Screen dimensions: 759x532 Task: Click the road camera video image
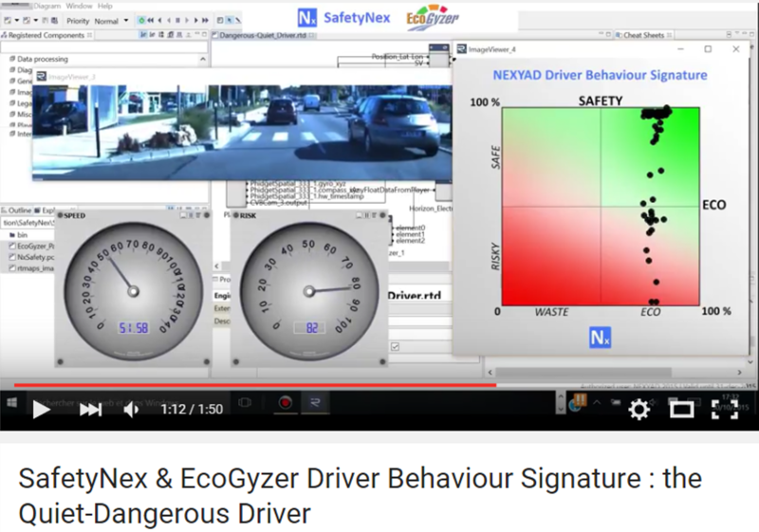pyautogui.click(x=242, y=132)
